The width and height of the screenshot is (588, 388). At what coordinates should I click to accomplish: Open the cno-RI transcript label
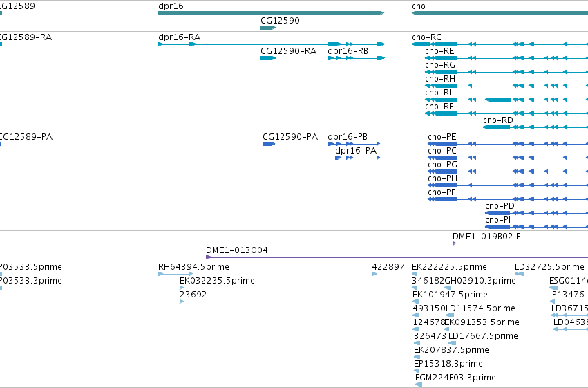pos(438,93)
